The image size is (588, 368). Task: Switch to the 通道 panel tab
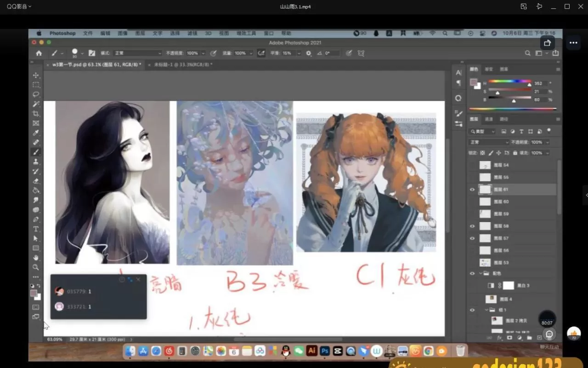(489, 119)
